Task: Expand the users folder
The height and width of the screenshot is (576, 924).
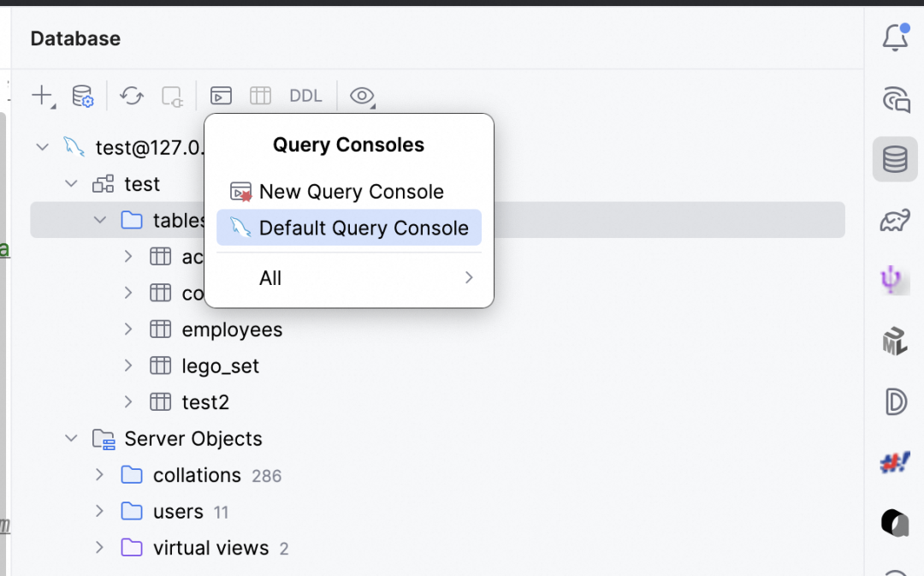Action: click(98, 511)
